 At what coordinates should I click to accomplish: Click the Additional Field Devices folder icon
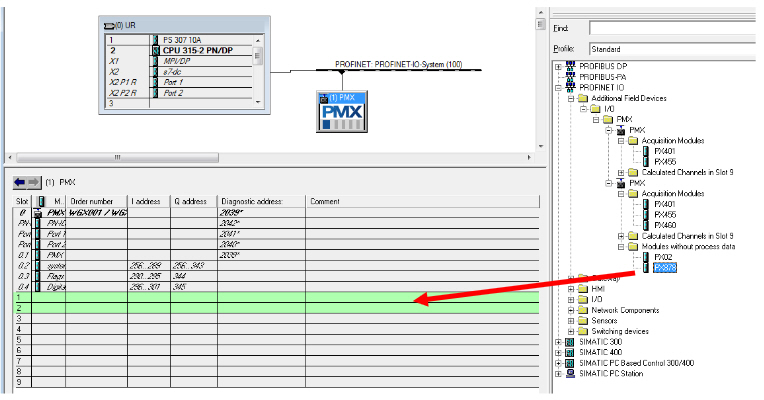tap(583, 98)
